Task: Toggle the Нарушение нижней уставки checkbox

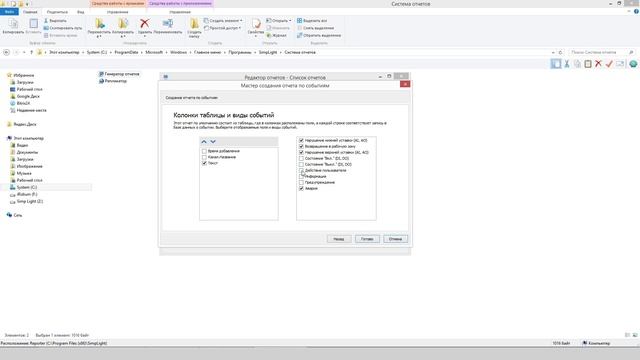Action: click(301, 140)
